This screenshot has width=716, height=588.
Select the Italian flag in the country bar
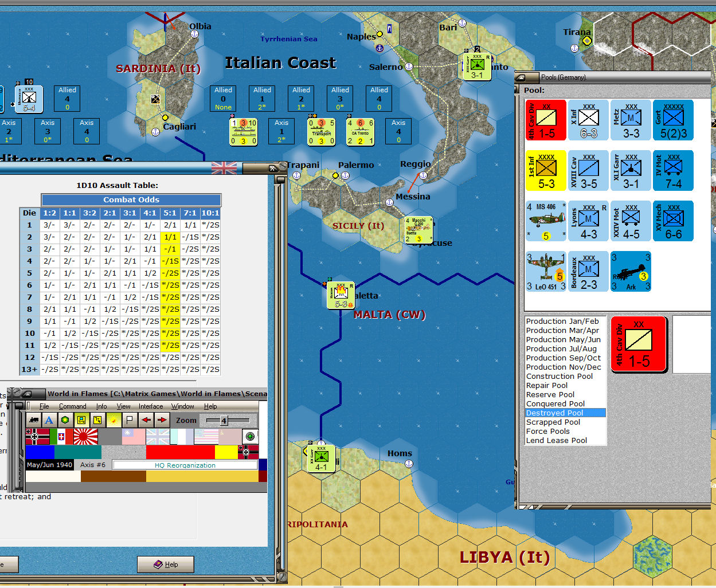tap(61, 437)
